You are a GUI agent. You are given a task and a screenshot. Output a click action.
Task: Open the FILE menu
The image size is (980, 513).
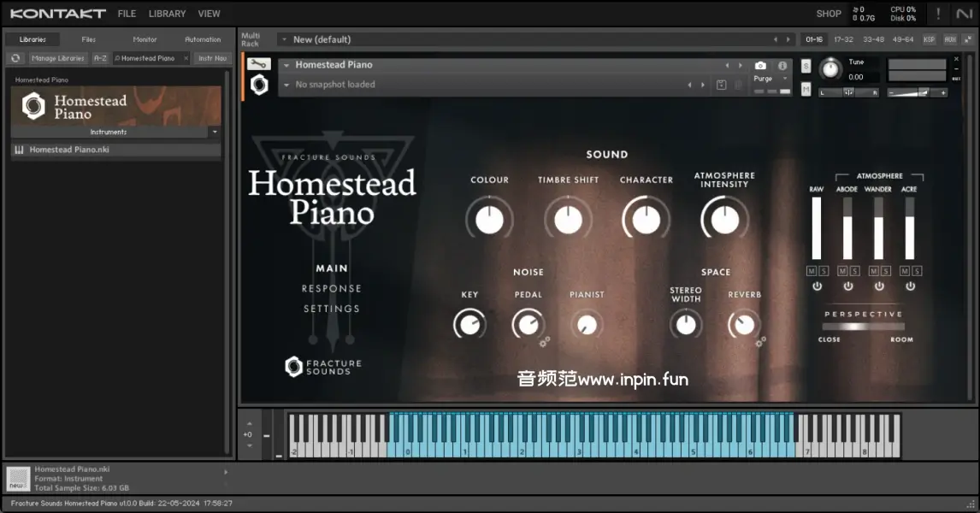tap(127, 14)
